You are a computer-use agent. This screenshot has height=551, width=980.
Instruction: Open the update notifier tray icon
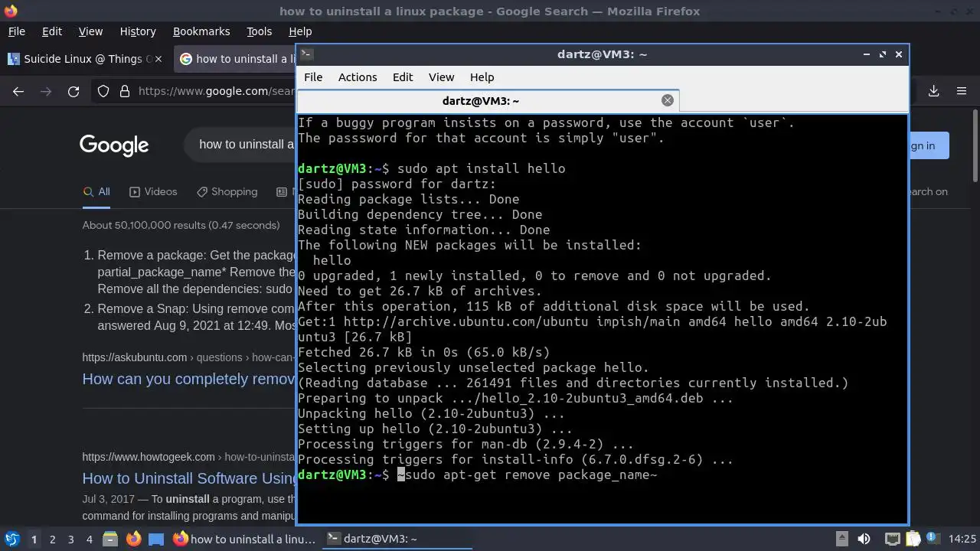pyautogui.click(x=933, y=539)
